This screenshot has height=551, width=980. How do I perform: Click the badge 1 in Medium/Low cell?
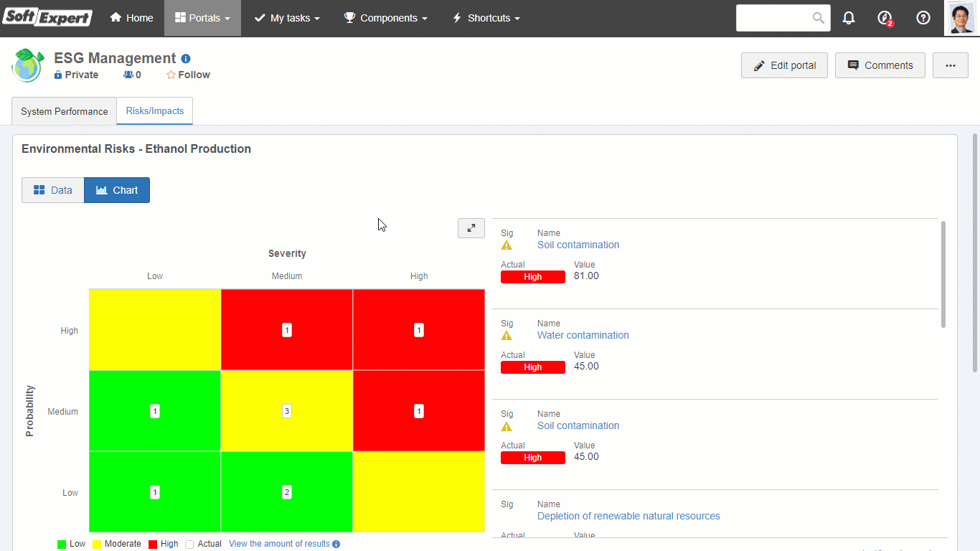coord(155,411)
